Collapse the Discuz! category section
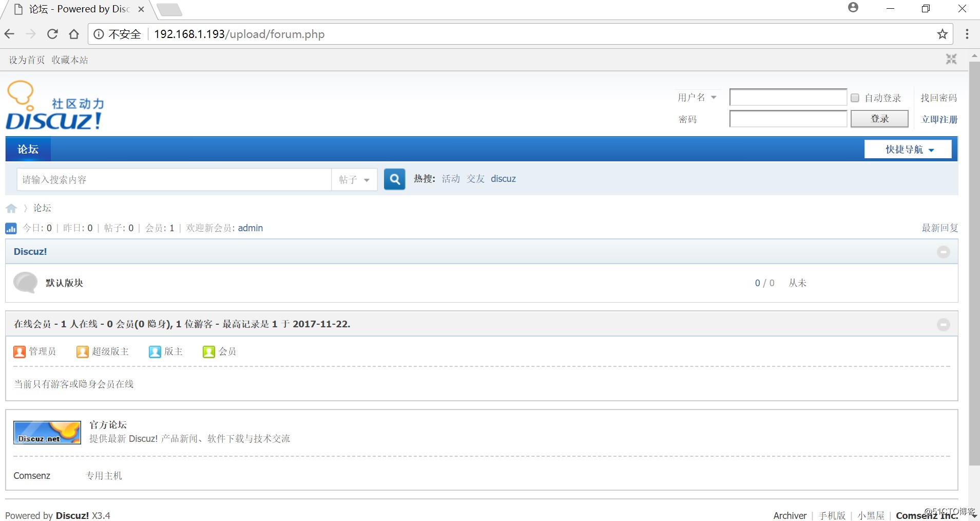 pos(944,252)
